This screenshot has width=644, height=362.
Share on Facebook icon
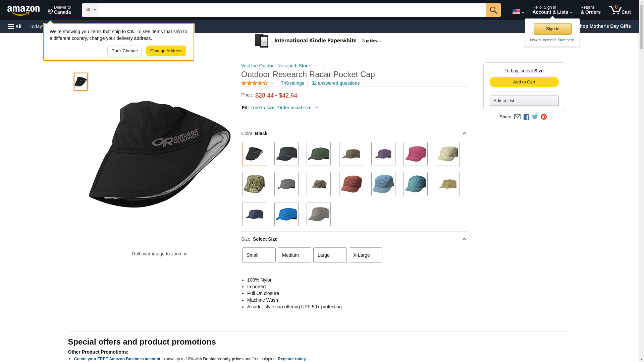(526, 117)
